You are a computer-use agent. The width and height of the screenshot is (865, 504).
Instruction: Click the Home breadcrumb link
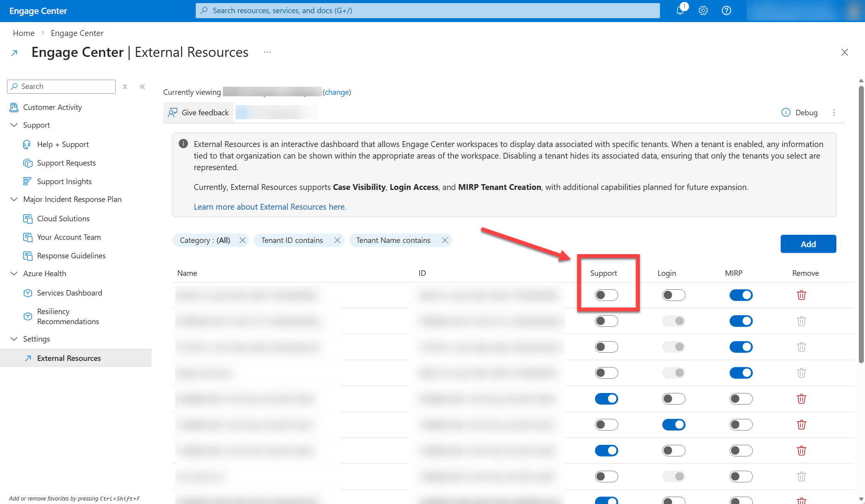click(x=24, y=33)
